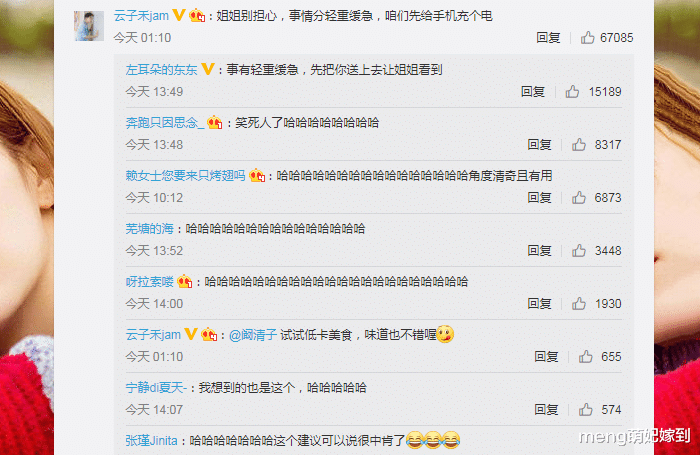This screenshot has height=455, width=700.
Task: Reply to the top comment at 01:10
Action: pos(548,38)
